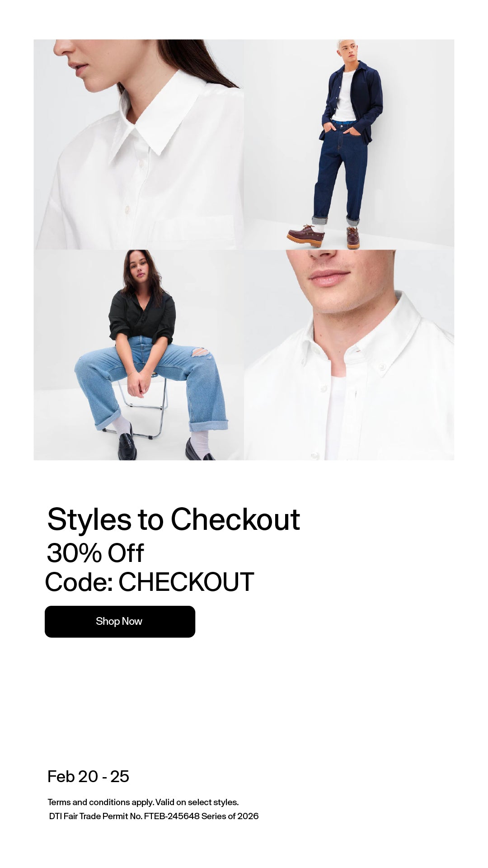Click the ripped knee on the light jeans
The image size is (488, 868).
[199, 353]
